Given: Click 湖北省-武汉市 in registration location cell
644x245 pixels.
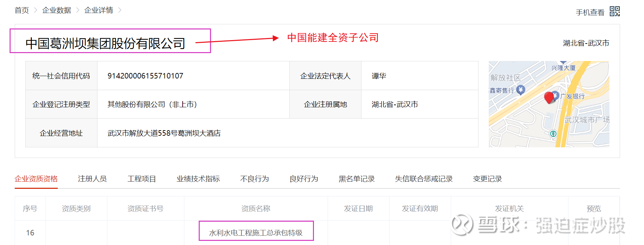Looking at the screenshot, I should click(395, 104).
